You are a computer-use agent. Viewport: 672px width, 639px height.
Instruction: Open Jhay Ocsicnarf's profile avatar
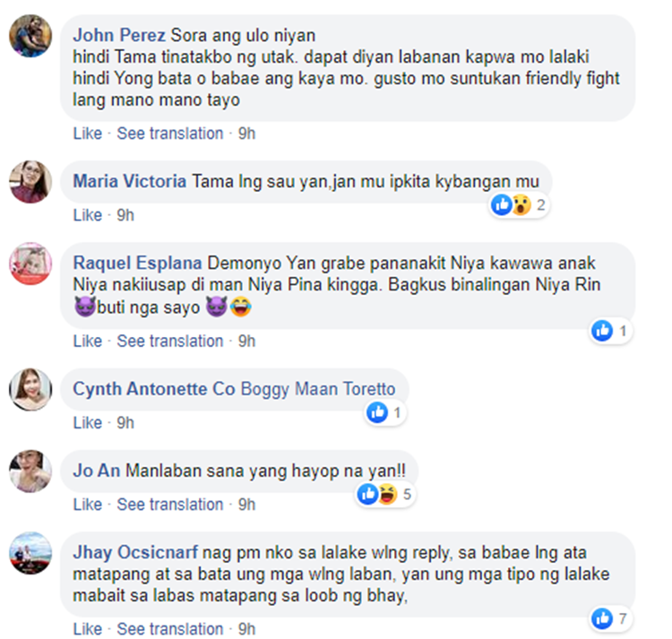click(x=30, y=553)
